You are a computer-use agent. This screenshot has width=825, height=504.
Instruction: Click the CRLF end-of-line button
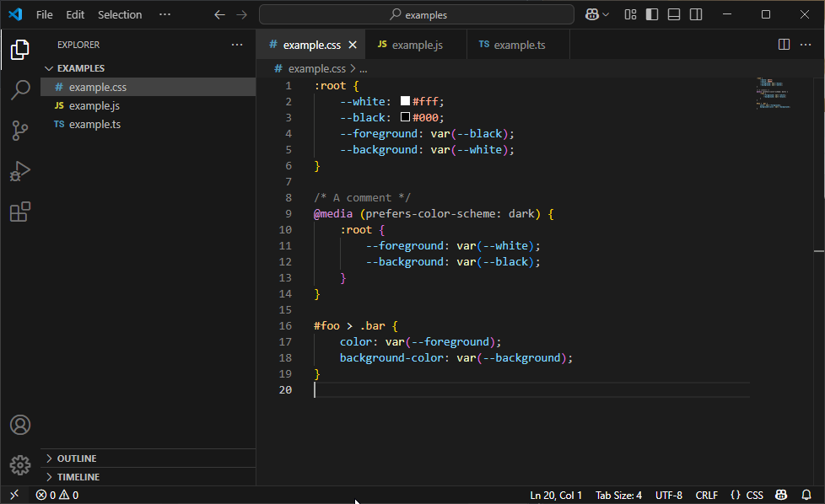(x=706, y=495)
